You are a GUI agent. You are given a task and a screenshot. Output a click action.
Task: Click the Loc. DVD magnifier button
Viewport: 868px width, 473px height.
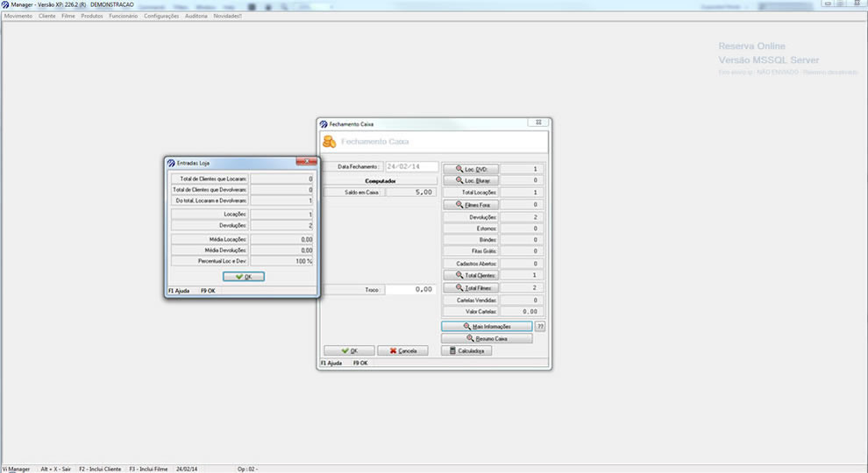pos(471,169)
